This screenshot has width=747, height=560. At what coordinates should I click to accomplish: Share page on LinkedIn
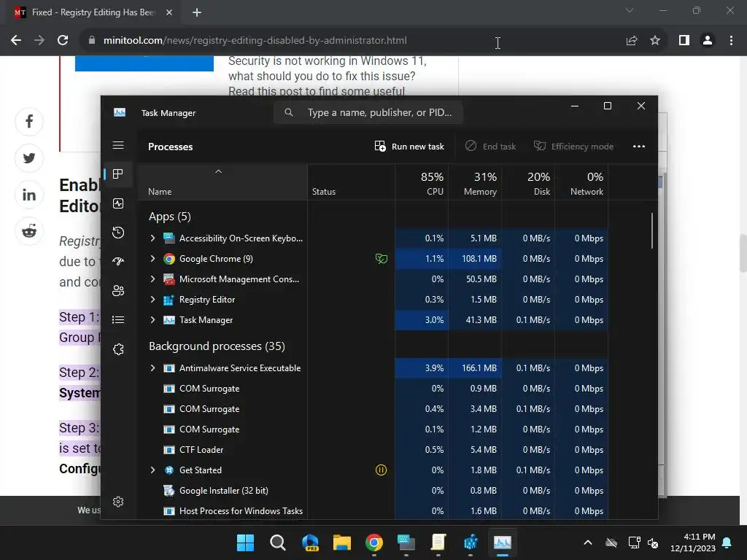pos(29,195)
